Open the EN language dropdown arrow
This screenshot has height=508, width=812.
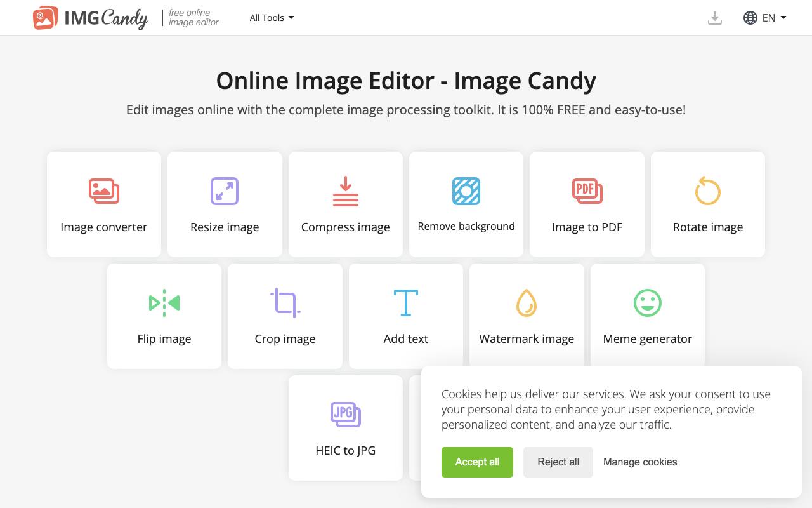click(783, 18)
